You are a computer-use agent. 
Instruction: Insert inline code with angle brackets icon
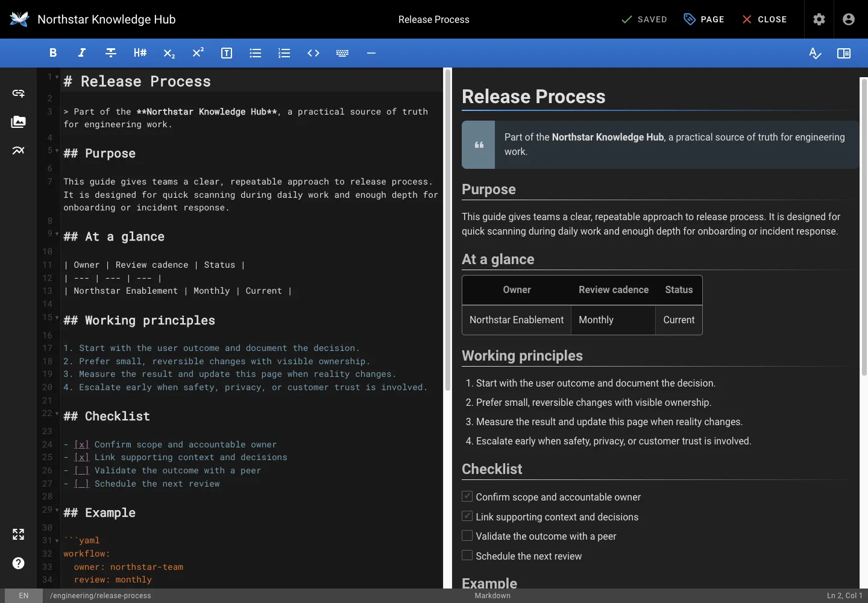tap(313, 53)
